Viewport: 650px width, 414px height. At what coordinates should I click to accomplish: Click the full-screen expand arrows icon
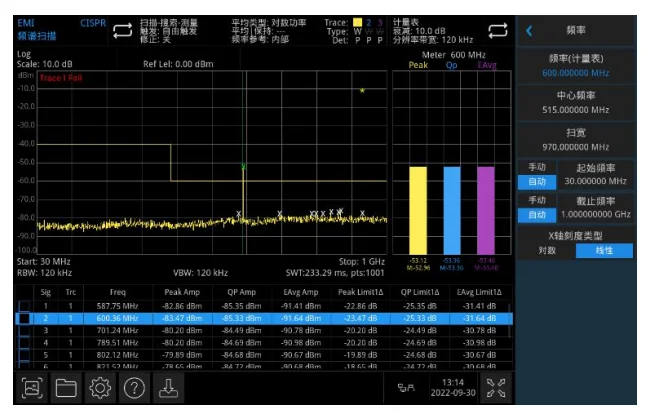pos(494,391)
